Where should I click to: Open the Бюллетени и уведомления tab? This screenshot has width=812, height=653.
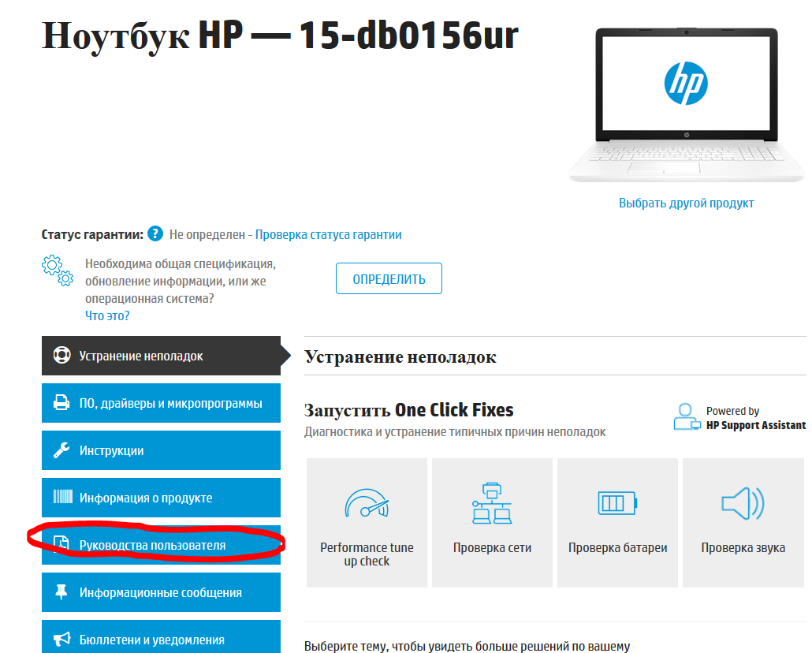tap(161, 636)
